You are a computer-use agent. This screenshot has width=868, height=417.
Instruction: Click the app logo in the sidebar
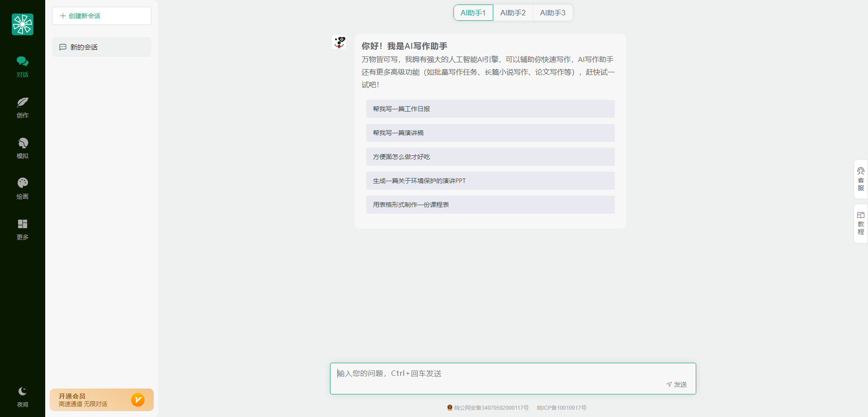pos(23,24)
